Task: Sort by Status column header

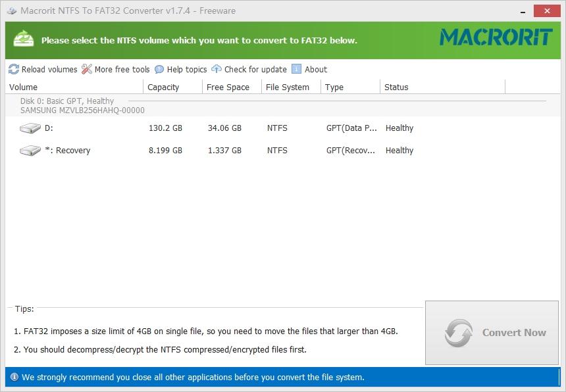Action: point(443,87)
